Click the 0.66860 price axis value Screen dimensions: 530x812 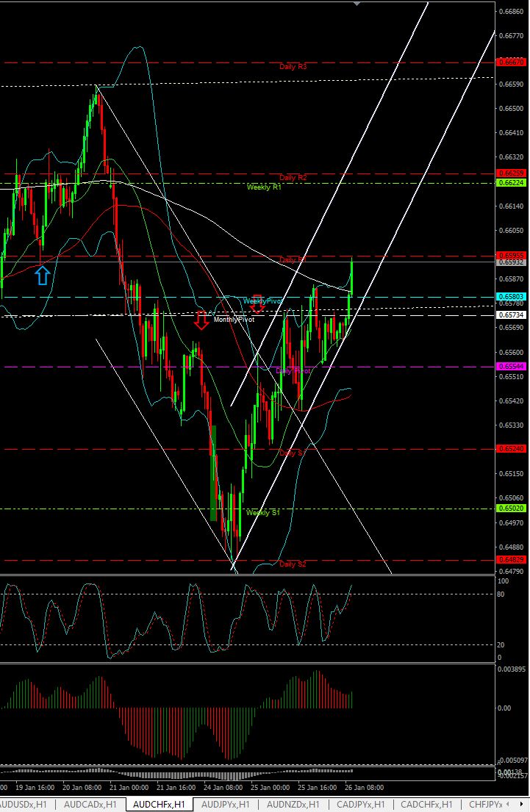click(511, 11)
